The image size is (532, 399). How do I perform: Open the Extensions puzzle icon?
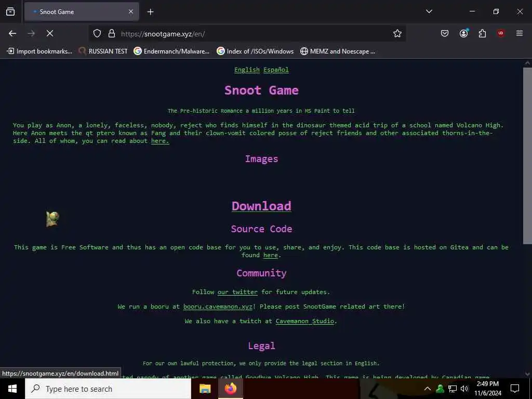[x=482, y=33]
